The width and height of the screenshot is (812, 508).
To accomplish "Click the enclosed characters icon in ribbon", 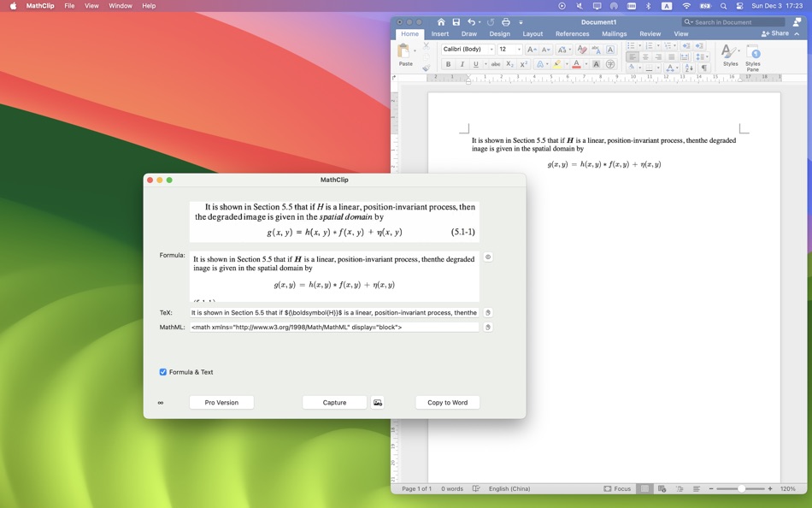I will [610, 64].
